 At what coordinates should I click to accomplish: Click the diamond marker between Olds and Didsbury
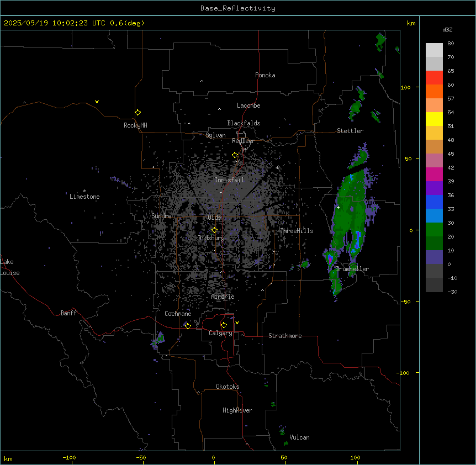[214, 230]
